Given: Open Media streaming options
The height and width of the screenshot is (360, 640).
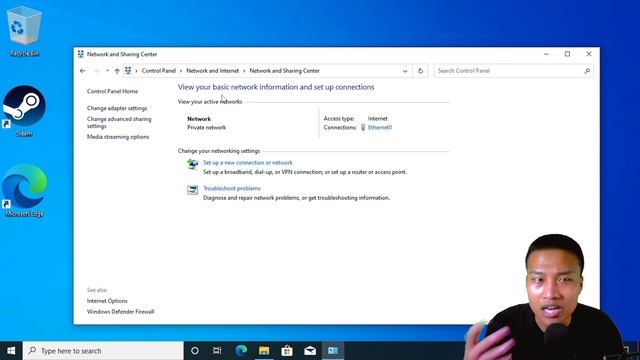Looking at the screenshot, I should (118, 137).
